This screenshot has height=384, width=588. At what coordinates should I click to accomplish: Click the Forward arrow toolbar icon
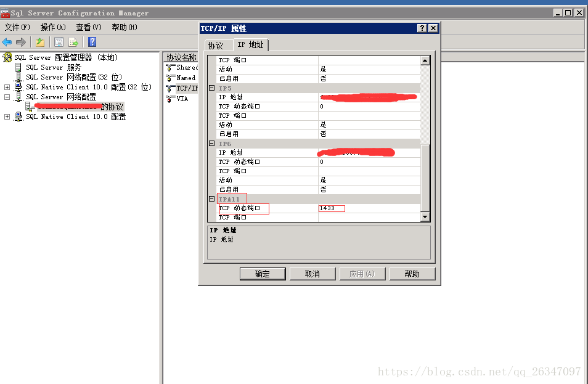pyautogui.click(x=21, y=42)
